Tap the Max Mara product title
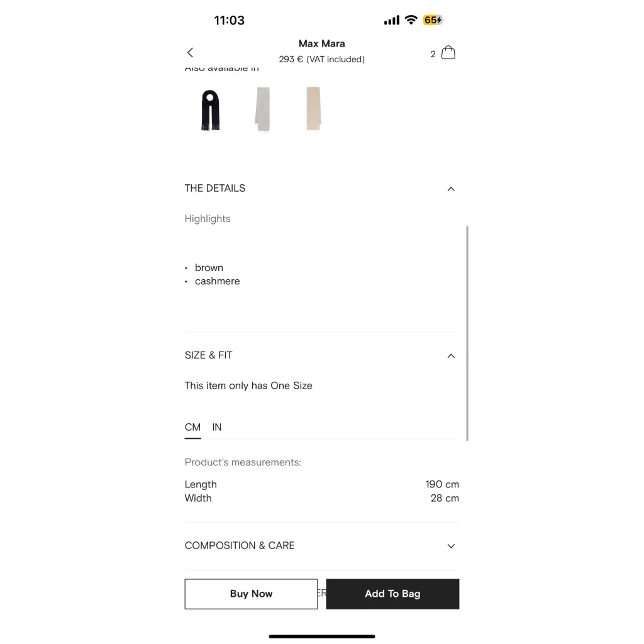This screenshot has width=644, height=644. point(321,44)
